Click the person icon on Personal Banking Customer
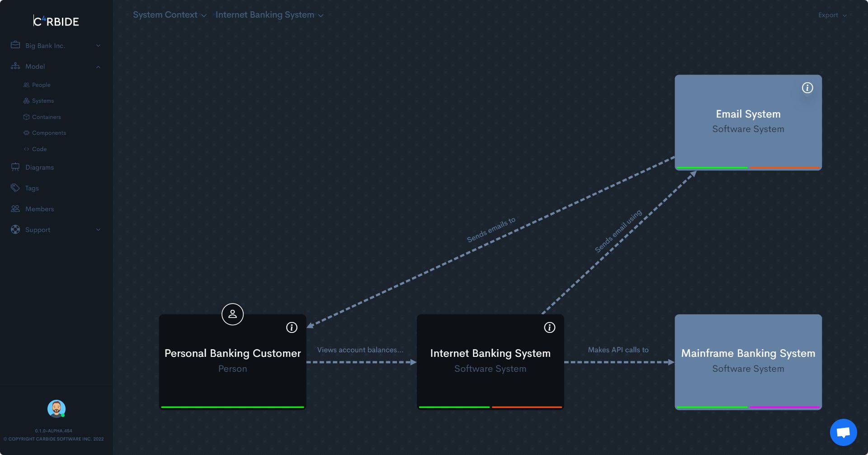Image resolution: width=868 pixels, height=455 pixels. tap(232, 314)
